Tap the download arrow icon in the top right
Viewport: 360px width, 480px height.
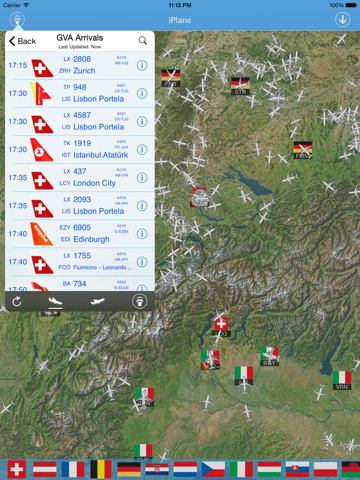point(342,20)
